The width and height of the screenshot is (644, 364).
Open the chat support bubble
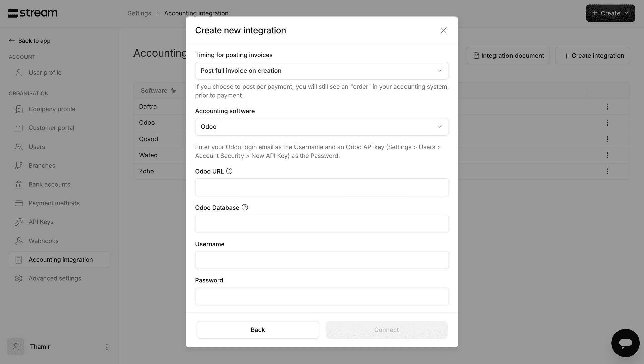tap(626, 343)
